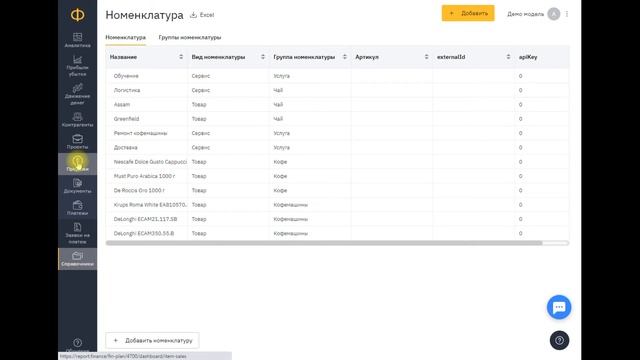Select DeLonghi ECAM350.55.B row name

pos(144,233)
